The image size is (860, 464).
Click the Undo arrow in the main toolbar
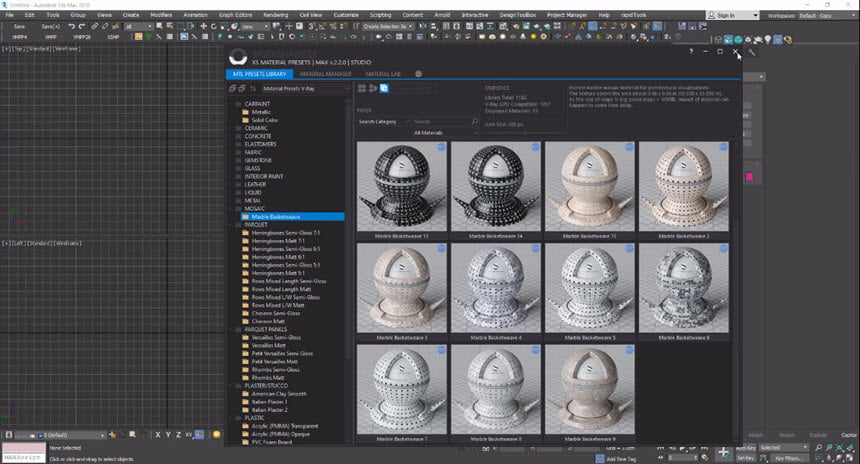click(x=72, y=26)
